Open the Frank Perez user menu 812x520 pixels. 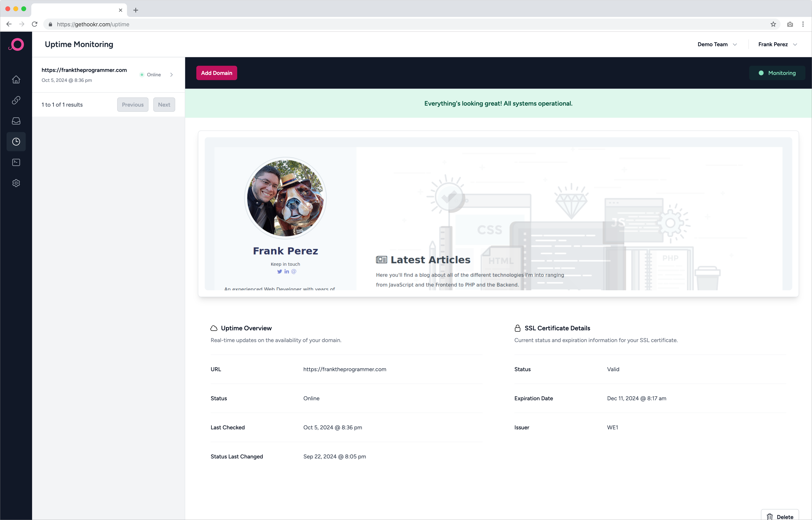[777, 45]
